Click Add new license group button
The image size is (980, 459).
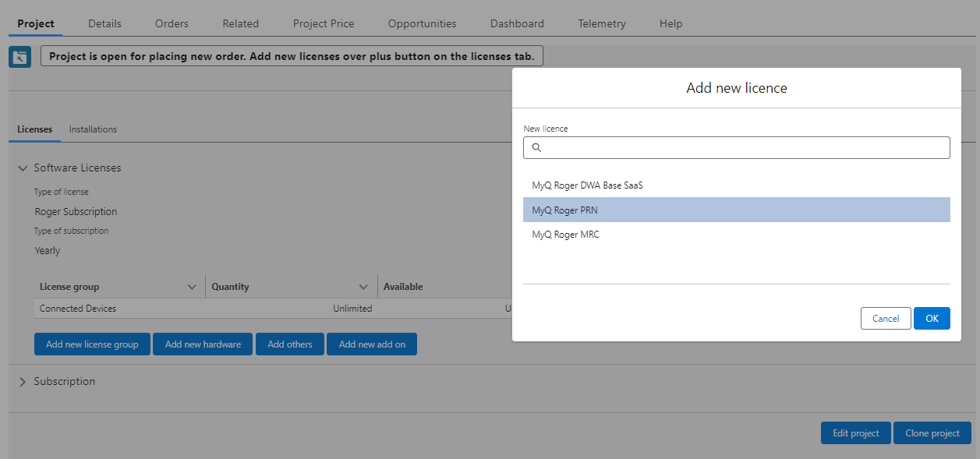click(92, 344)
